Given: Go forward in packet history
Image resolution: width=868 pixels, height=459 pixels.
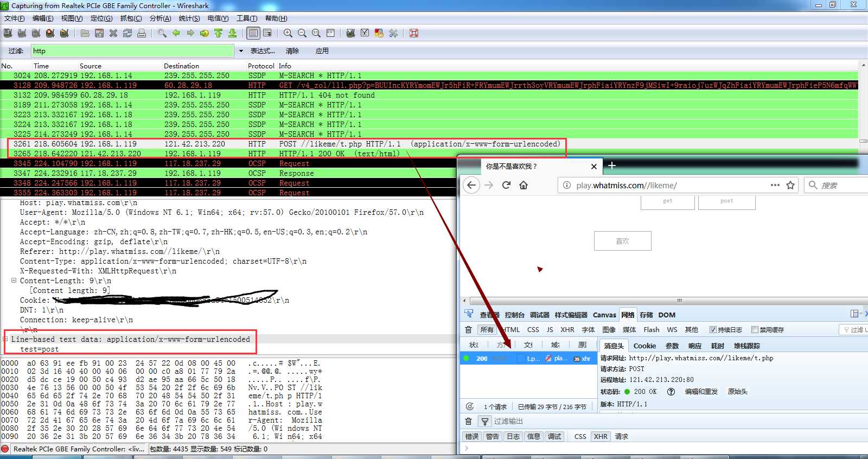Looking at the screenshot, I should point(190,33).
